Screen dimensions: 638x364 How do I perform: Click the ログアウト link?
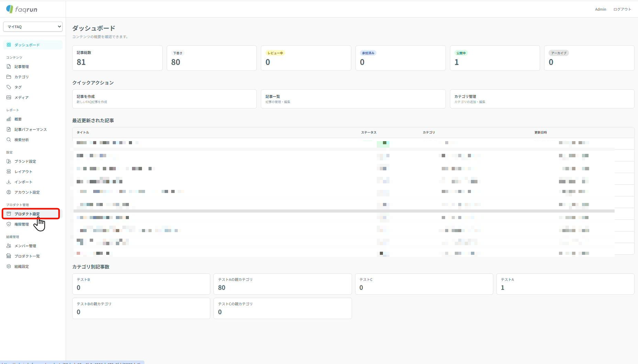[622, 9]
